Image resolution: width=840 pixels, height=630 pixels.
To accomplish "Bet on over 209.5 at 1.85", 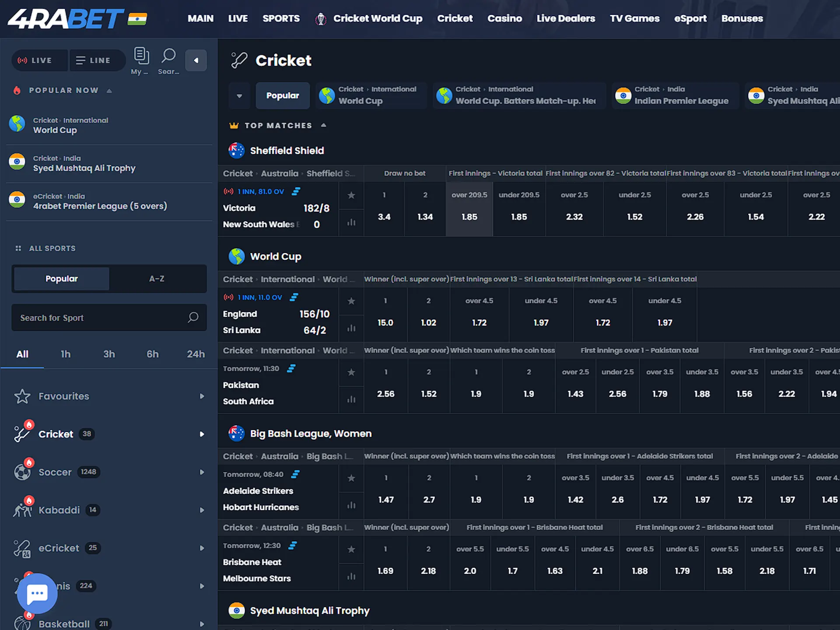I will (x=469, y=210).
